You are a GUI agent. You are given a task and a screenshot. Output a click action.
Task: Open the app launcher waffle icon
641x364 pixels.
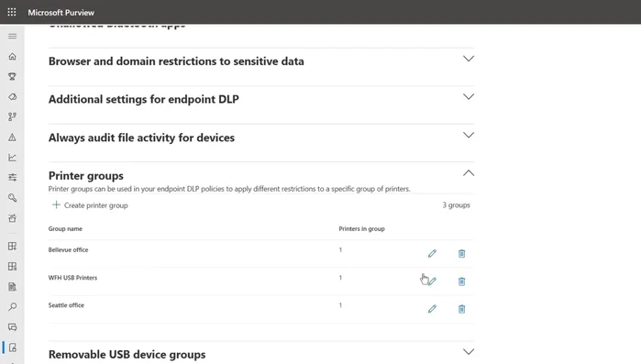point(12,12)
